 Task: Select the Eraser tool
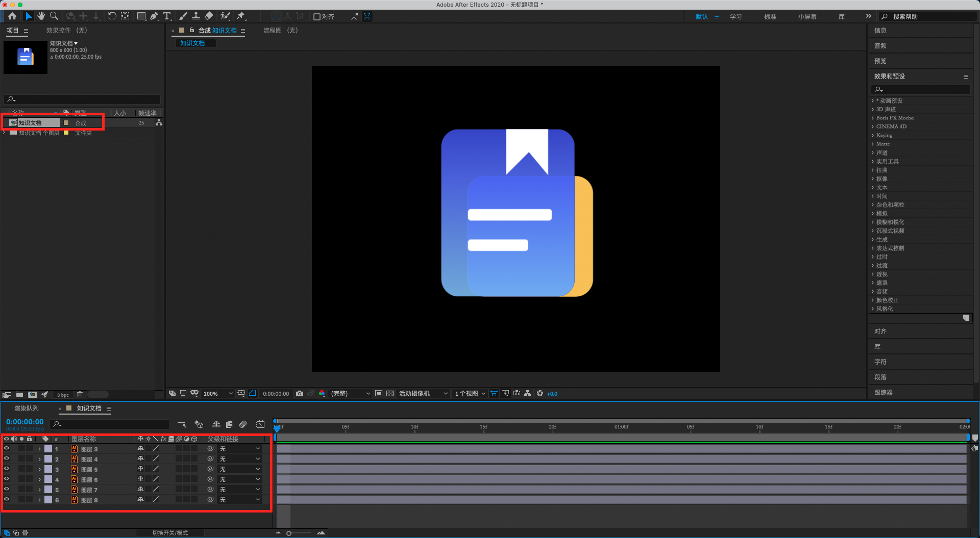(x=209, y=16)
